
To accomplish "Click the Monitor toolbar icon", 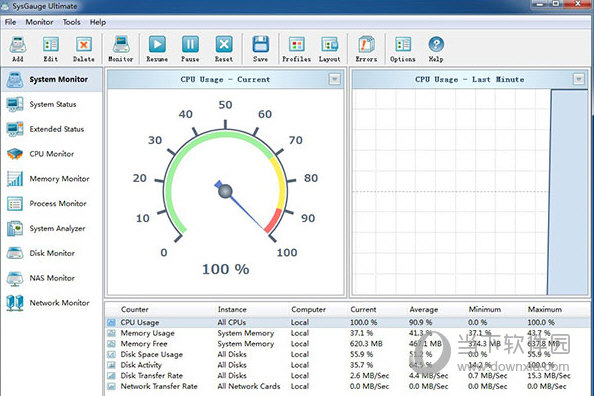I will pyautogui.click(x=121, y=49).
